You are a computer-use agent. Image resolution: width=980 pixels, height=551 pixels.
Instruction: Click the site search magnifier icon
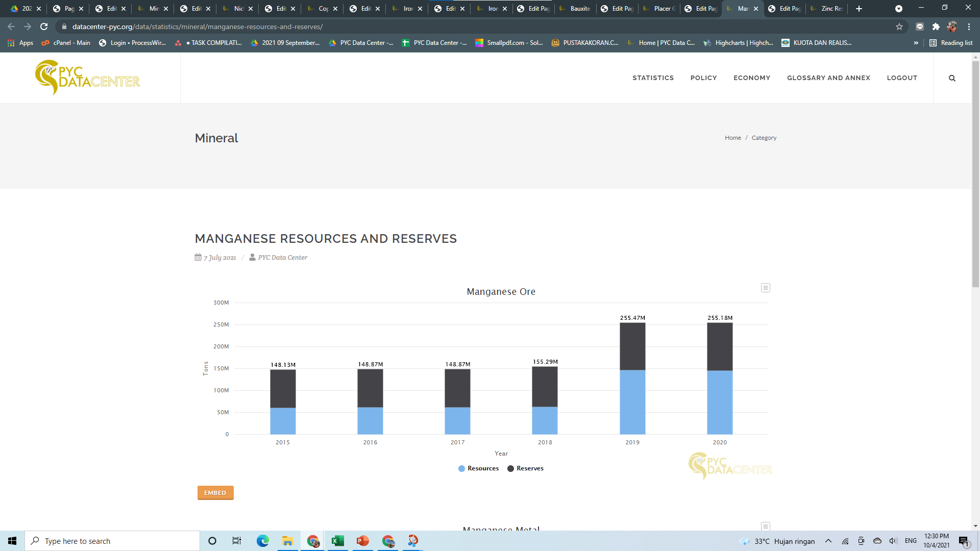coord(952,78)
